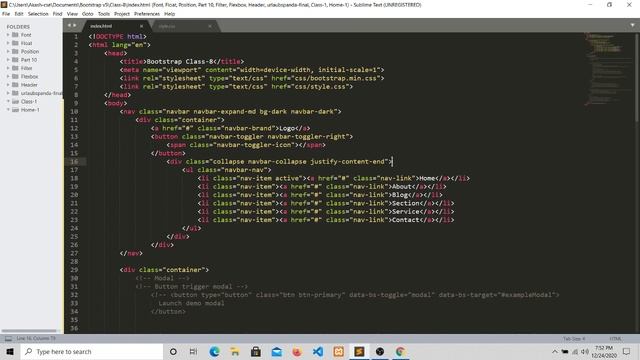Open the View menu
The height and width of the screenshot is (360, 640).
point(72,14)
